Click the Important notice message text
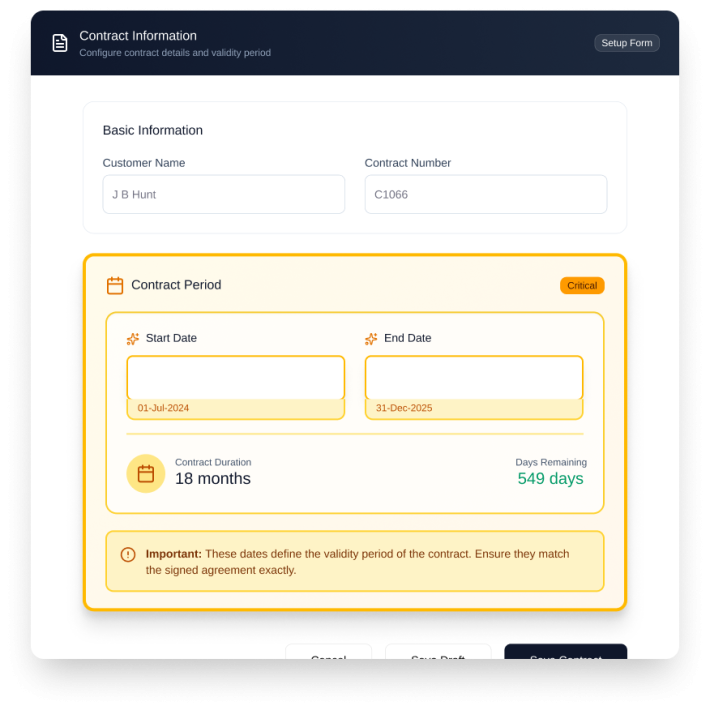Viewport: 710px width, 710px height. pyautogui.click(x=357, y=562)
